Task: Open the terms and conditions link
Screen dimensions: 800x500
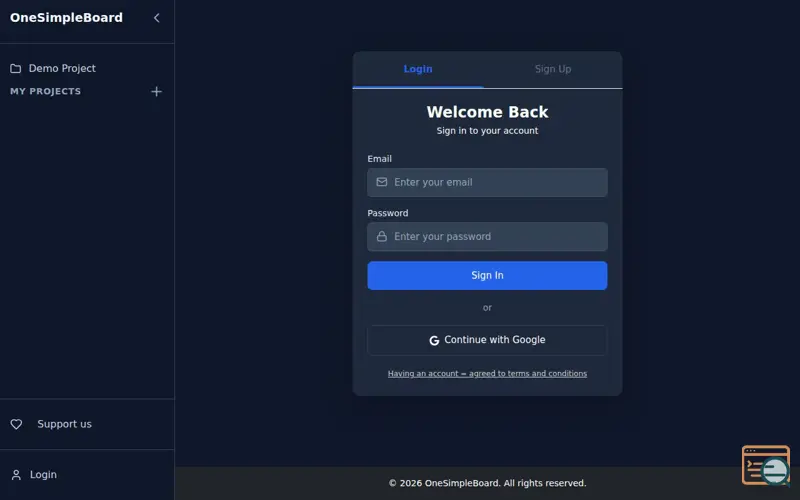Action: pos(487,373)
